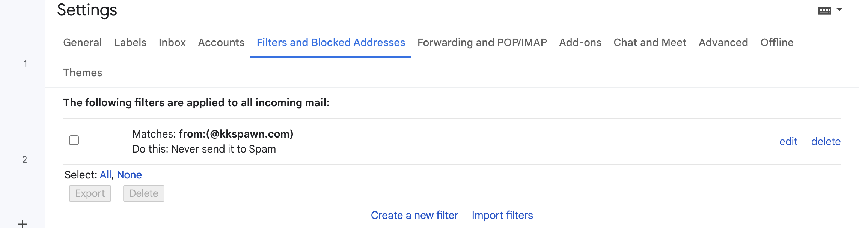
Task: Switch to the Add-ons tab
Action: 580,42
